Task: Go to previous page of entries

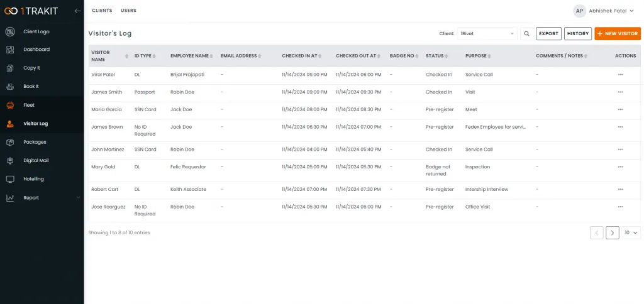Action: [596, 232]
